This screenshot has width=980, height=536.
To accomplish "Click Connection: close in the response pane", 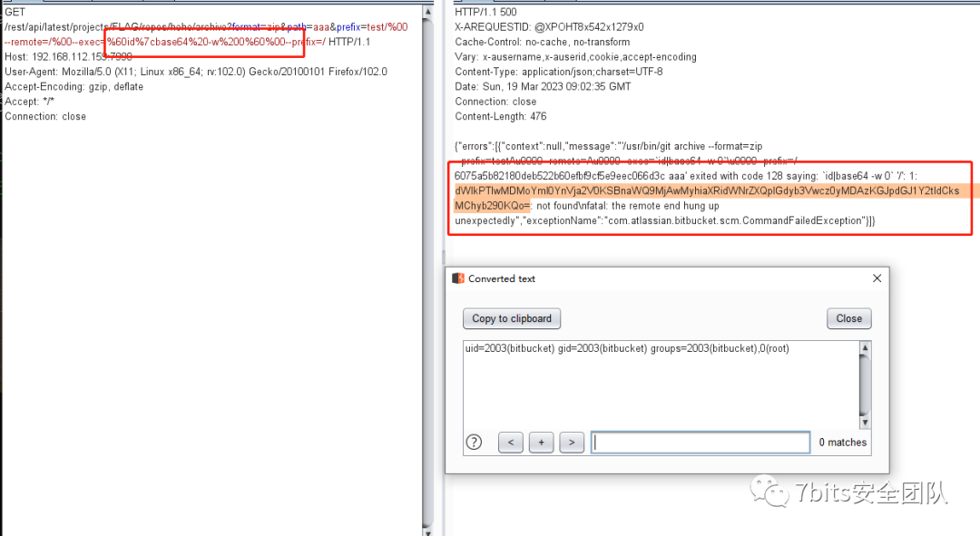I will pyautogui.click(x=495, y=102).
